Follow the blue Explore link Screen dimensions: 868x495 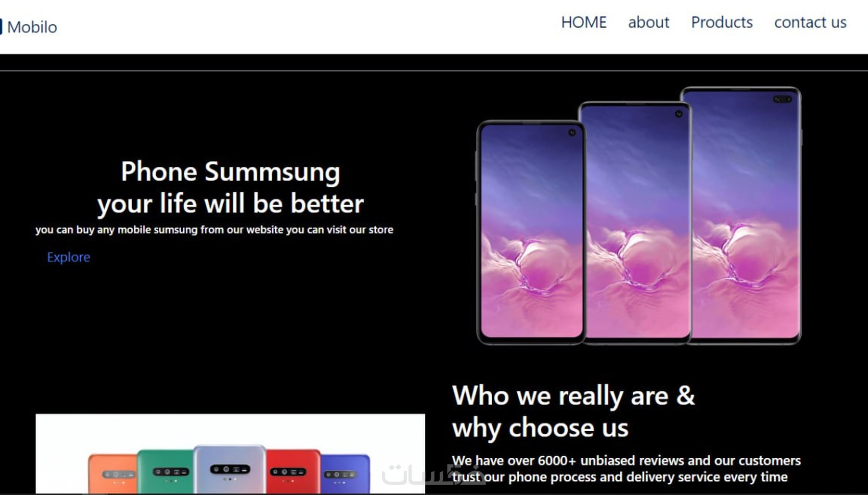tap(68, 257)
